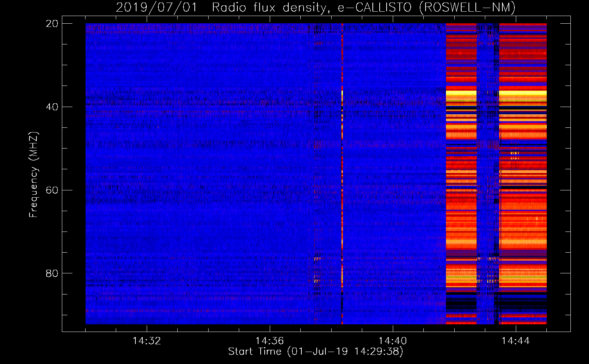This screenshot has height=364, width=589.
Task: Click the 14:36 time tick label
Action: point(269,341)
